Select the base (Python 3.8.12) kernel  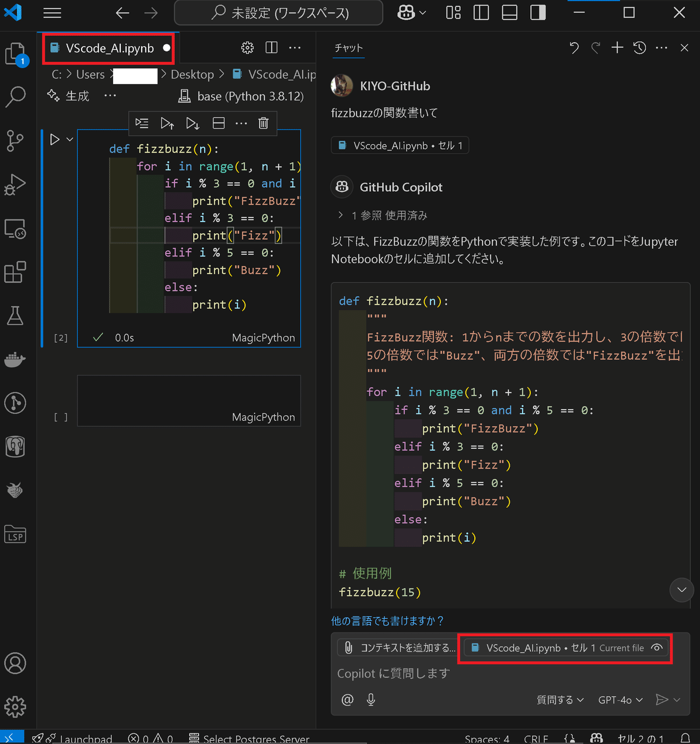click(x=241, y=96)
